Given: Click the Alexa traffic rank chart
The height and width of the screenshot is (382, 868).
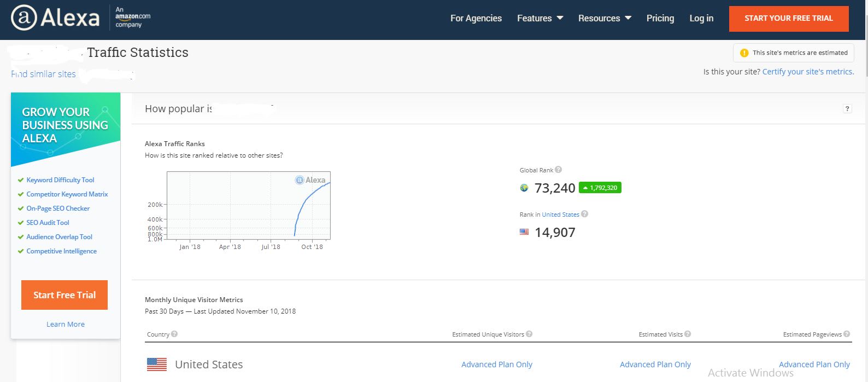Looking at the screenshot, I should [x=248, y=206].
